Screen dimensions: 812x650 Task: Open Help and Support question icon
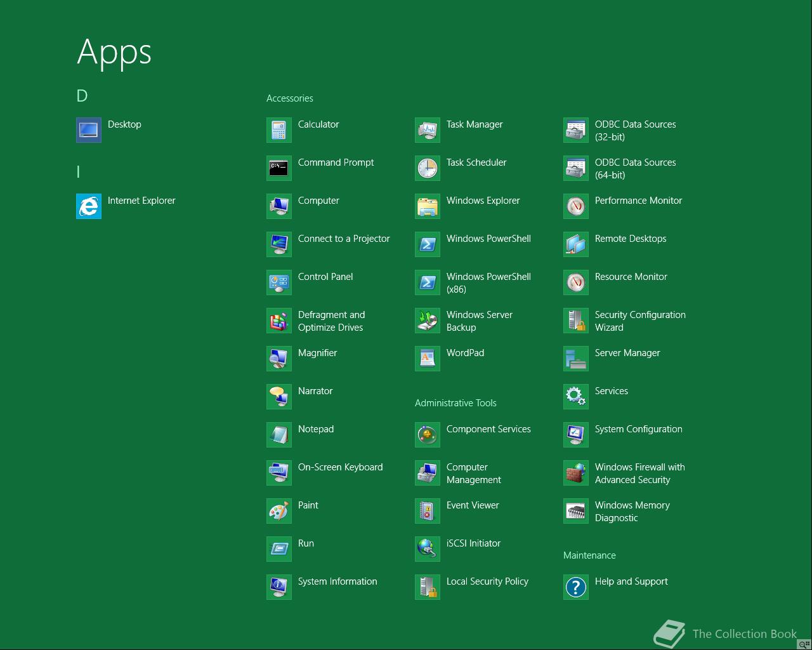576,587
